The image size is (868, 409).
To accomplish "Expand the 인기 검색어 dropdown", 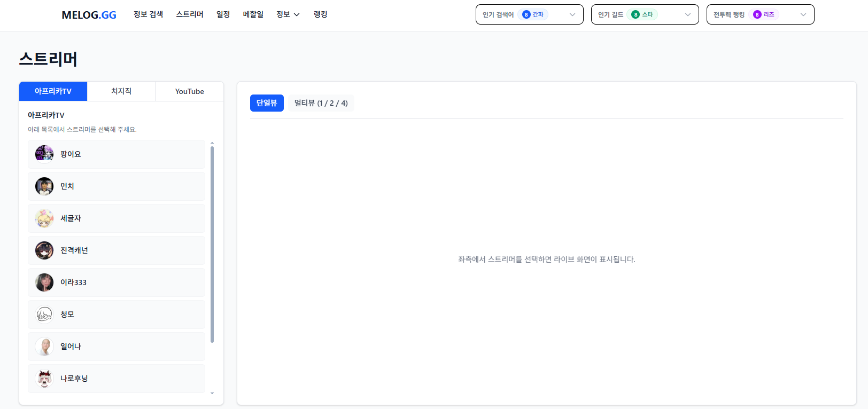I will click(529, 14).
